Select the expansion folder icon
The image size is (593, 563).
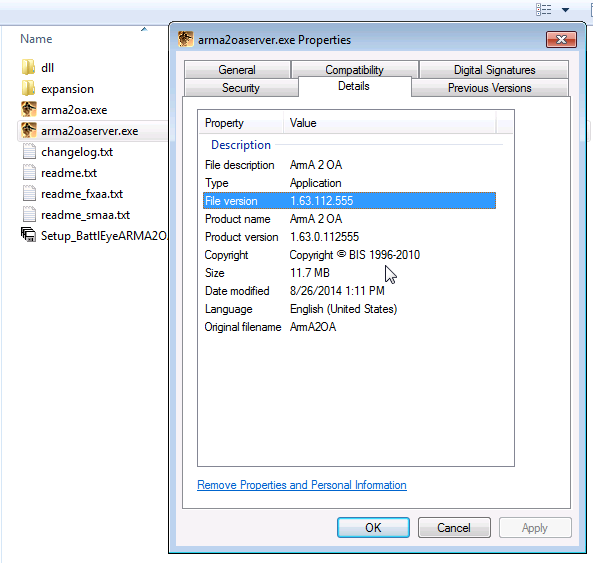click(x=29, y=89)
